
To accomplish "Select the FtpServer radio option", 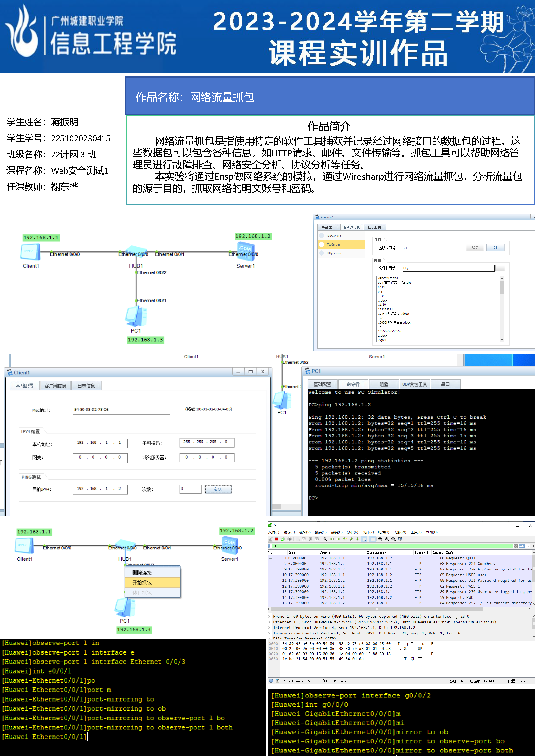I will [x=322, y=244].
